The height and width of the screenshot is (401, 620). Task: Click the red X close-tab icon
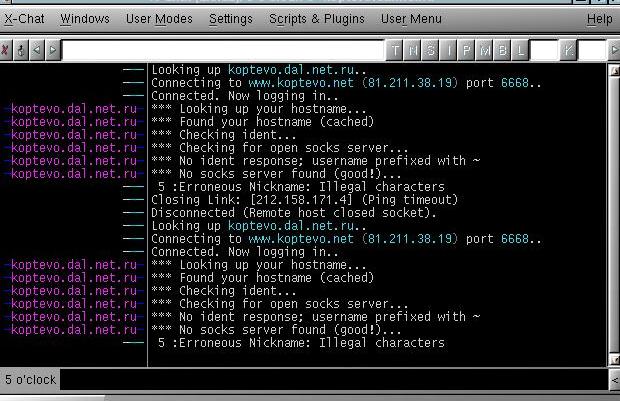tap(5, 50)
